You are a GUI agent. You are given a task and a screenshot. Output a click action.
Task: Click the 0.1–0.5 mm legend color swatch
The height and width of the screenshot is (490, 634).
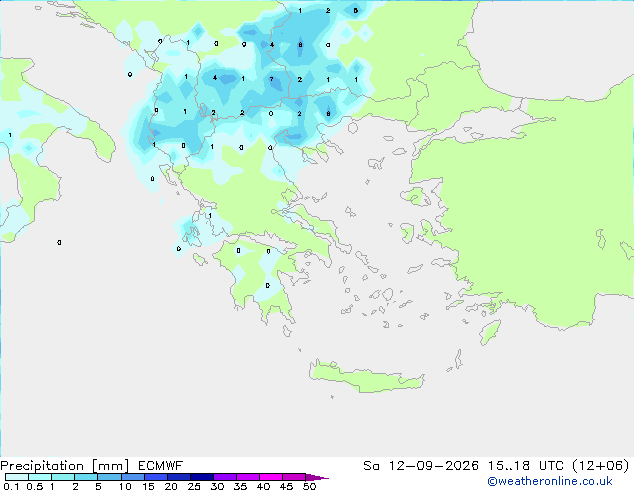click(17, 477)
